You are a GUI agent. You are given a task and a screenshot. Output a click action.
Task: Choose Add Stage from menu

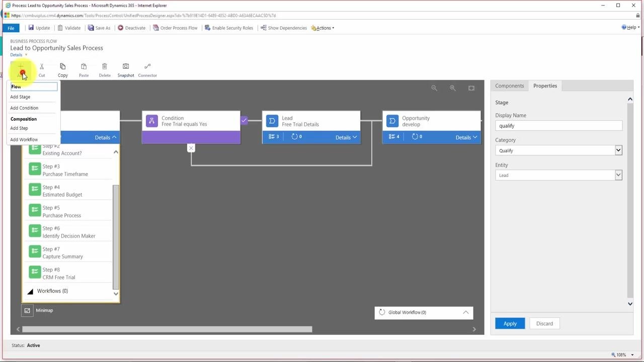point(20,97)
